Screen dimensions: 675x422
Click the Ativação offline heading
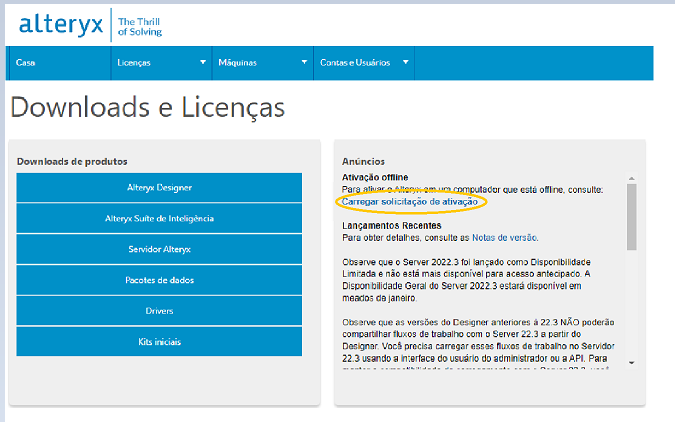[x=375, y=177]
